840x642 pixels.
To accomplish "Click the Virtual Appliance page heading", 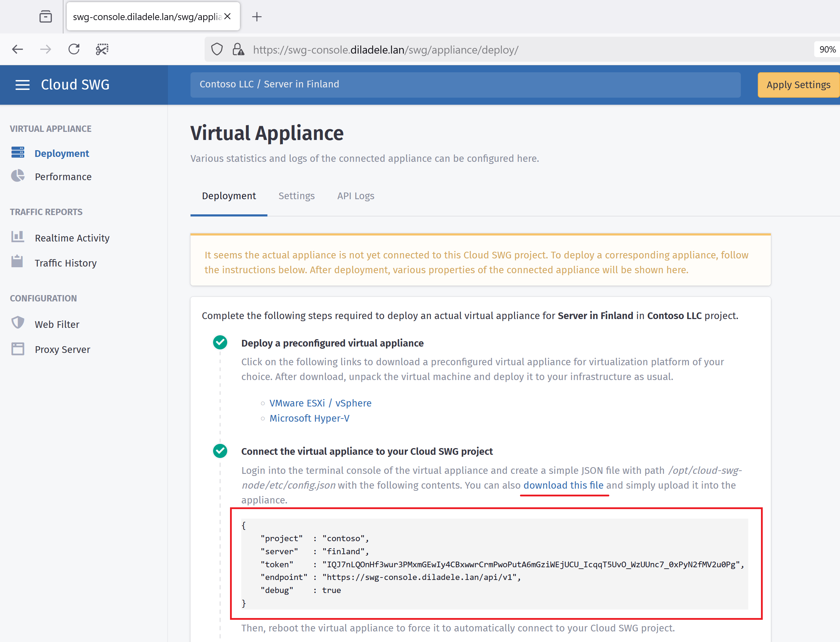I will coord(267,133).
